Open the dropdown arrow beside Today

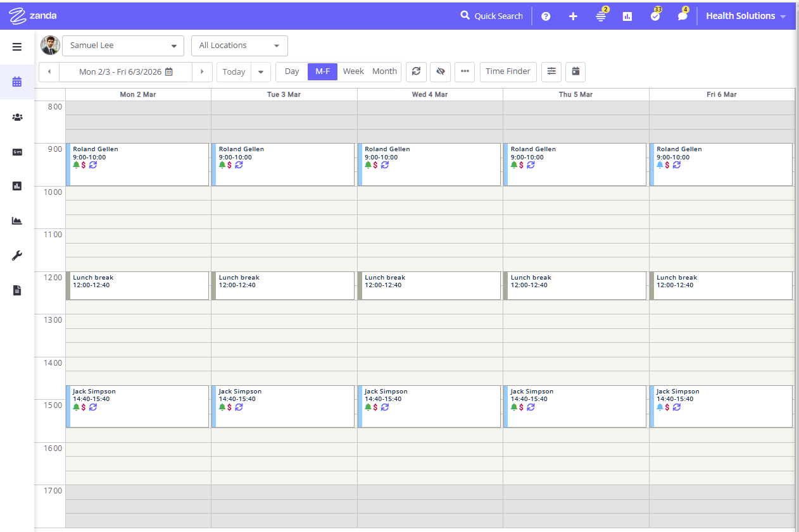pyautogui.click(x=261, y=72)
